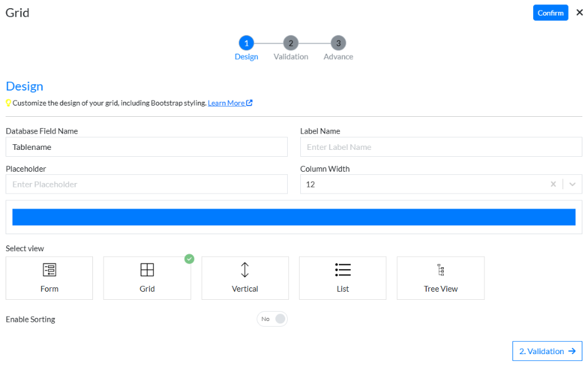Go to the Advance step

click(x=338, y=56)
